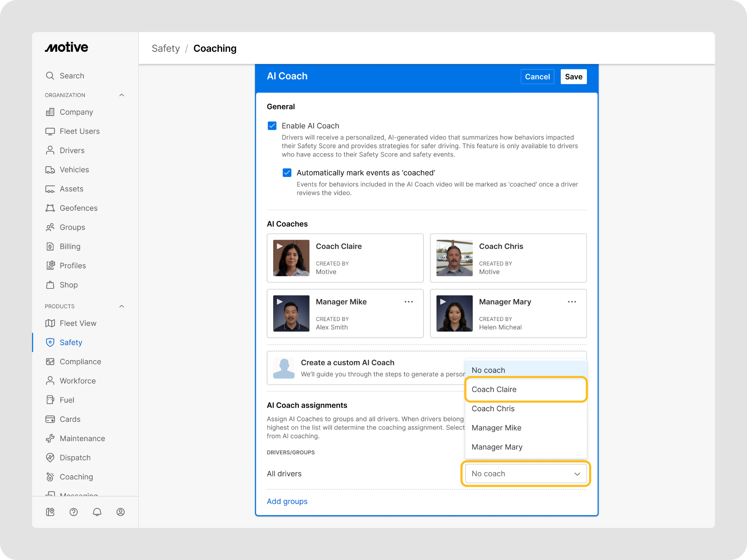The width and height of the screenshot is (747, 560).
Task: Select Coach Claire from dropdown list
Action: 526,389
